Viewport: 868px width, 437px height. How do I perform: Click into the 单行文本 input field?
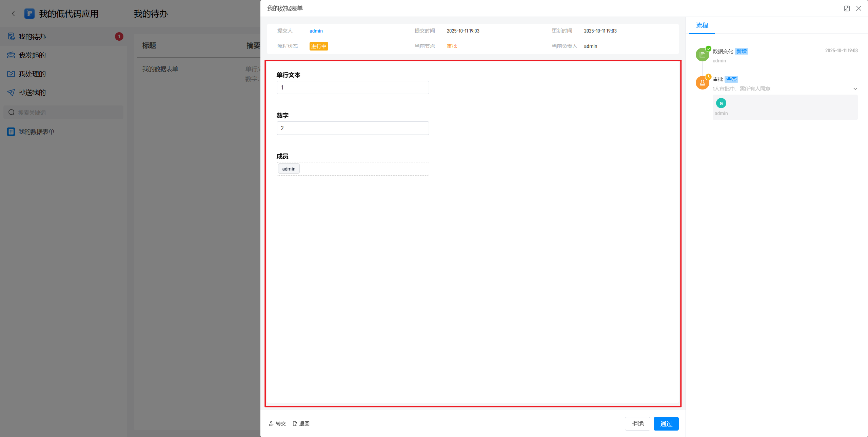point(353,87)
